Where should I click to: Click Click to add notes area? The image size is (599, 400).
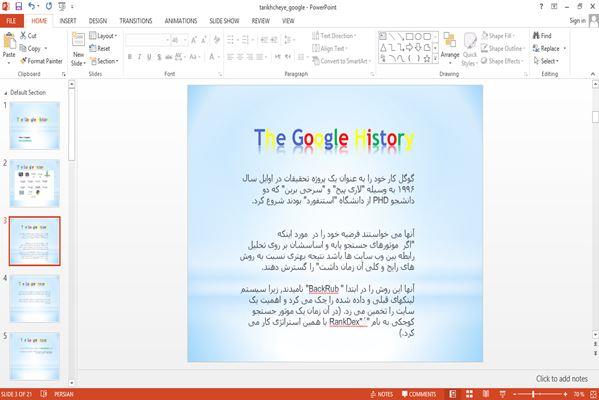click(x=562, y=379)
